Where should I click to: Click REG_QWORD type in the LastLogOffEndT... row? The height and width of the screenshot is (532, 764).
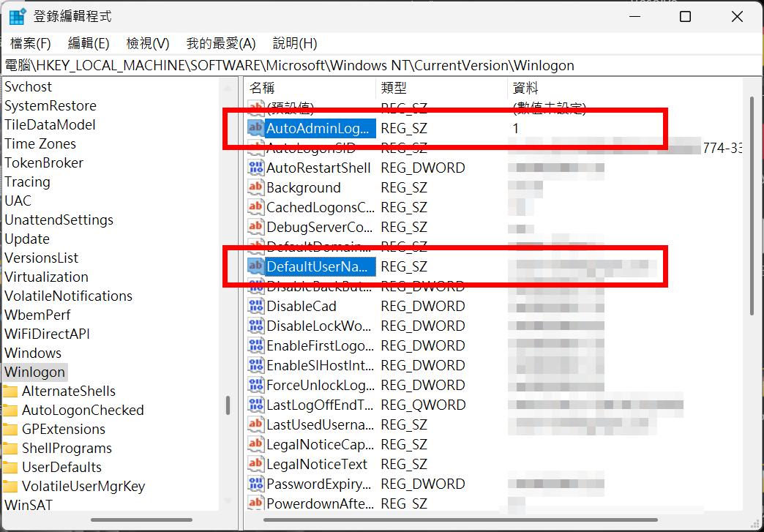coord(423,405)
